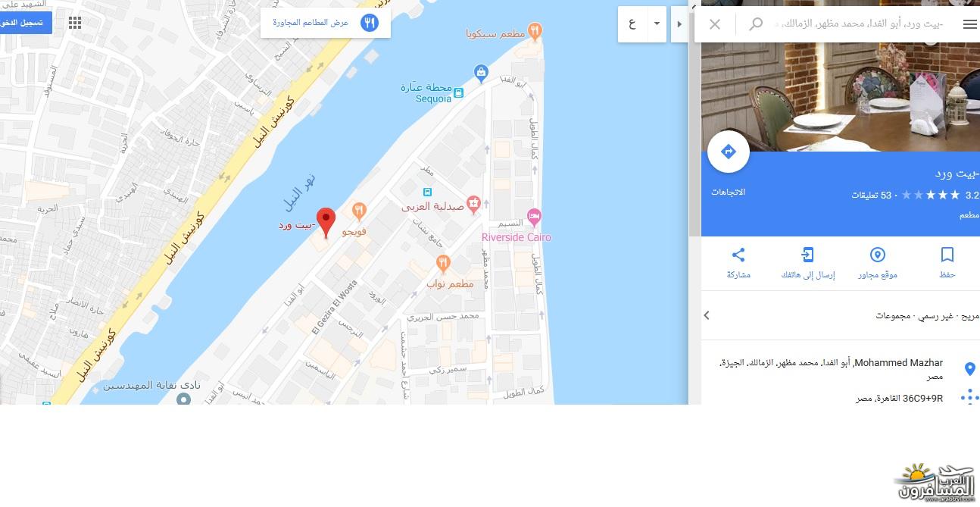This screenshot has height=507, width=980.
Task: Collapse the side panel arrow
Action: [679, 24]
